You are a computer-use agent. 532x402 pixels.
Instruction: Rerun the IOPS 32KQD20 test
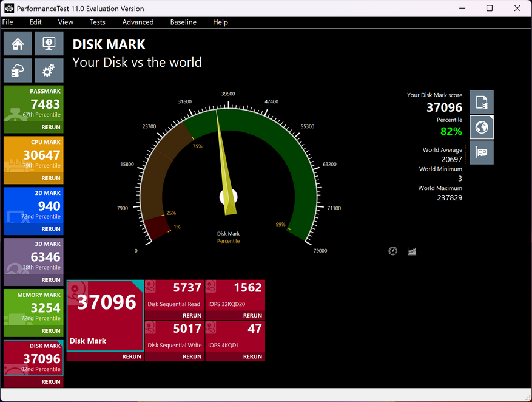pyautogui.click(x=252, y=316)
